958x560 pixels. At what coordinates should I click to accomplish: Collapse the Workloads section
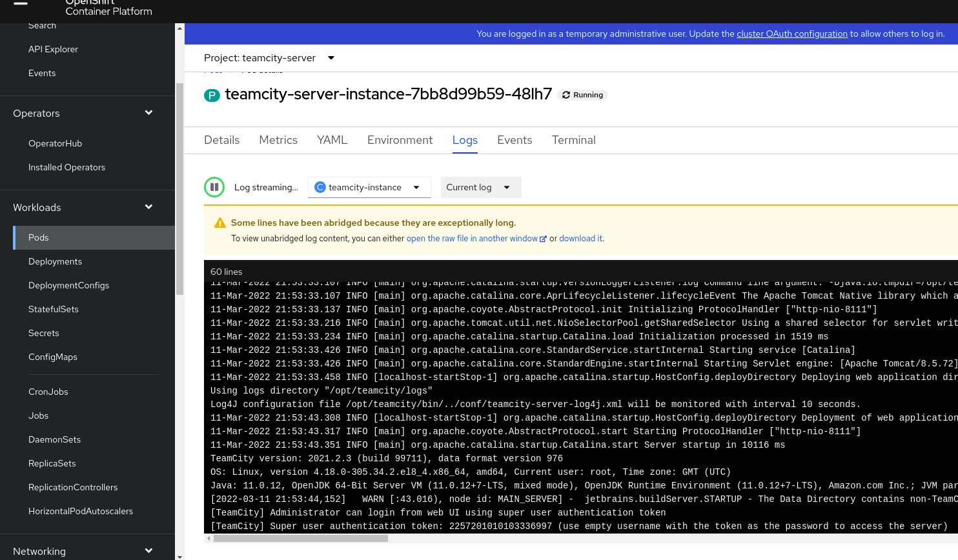[x=148, y=208]
